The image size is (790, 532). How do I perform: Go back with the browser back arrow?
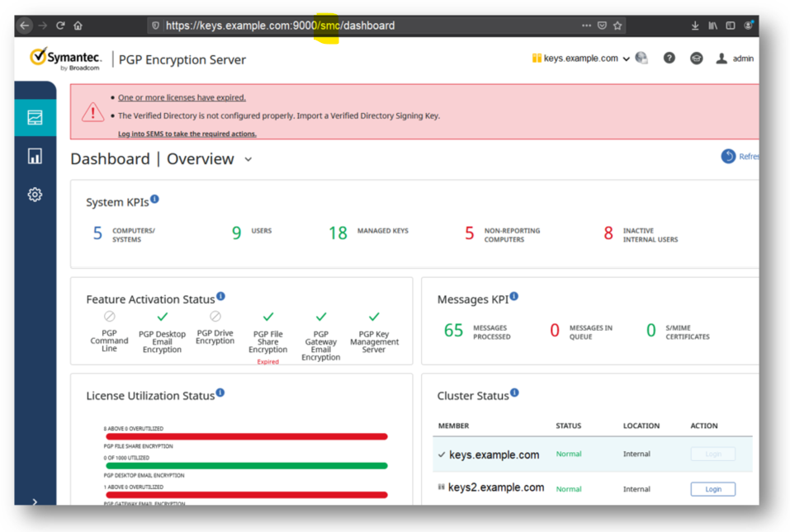(25, 26)
